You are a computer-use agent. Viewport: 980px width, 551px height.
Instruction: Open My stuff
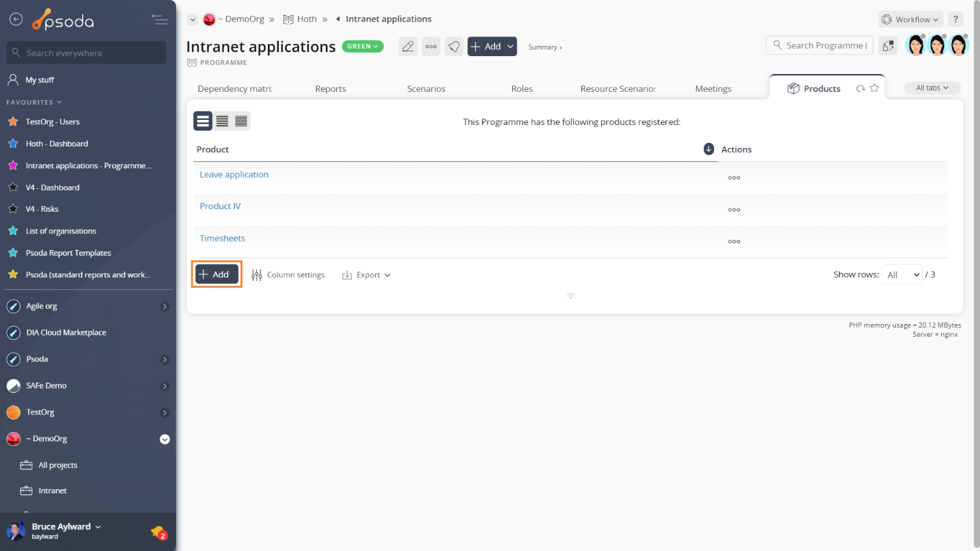pos(40,80)
